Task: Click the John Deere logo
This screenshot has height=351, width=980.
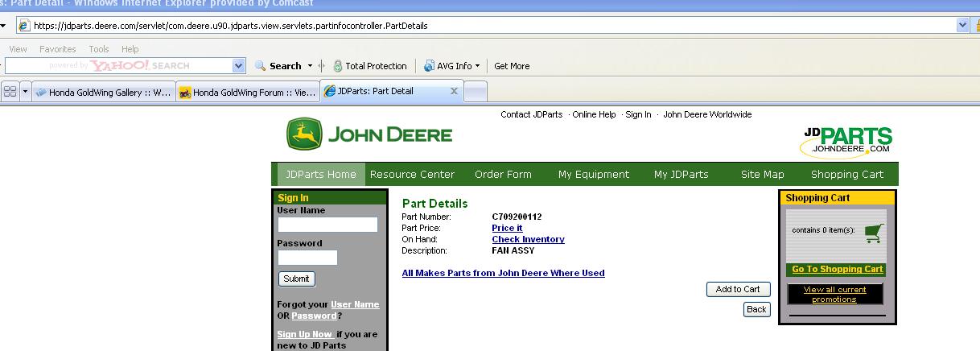Action: (x=369, y=134)
